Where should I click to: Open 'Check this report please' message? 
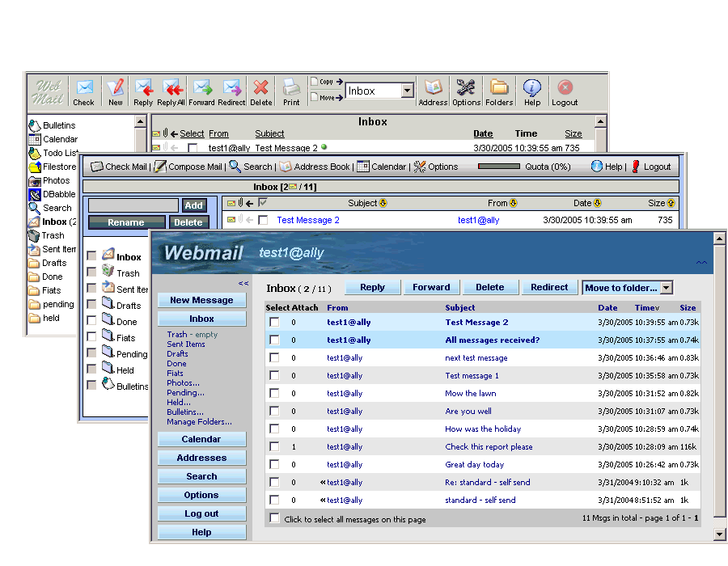(489, 446)
